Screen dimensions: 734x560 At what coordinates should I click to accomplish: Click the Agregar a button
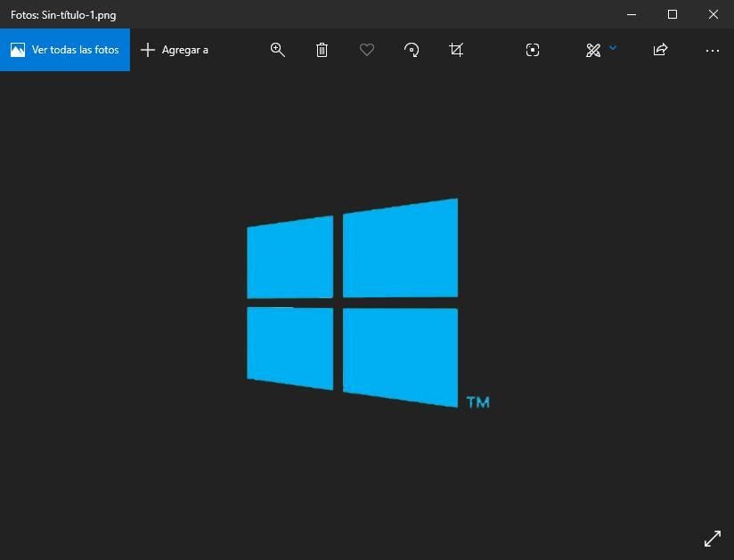click(175, 50)
